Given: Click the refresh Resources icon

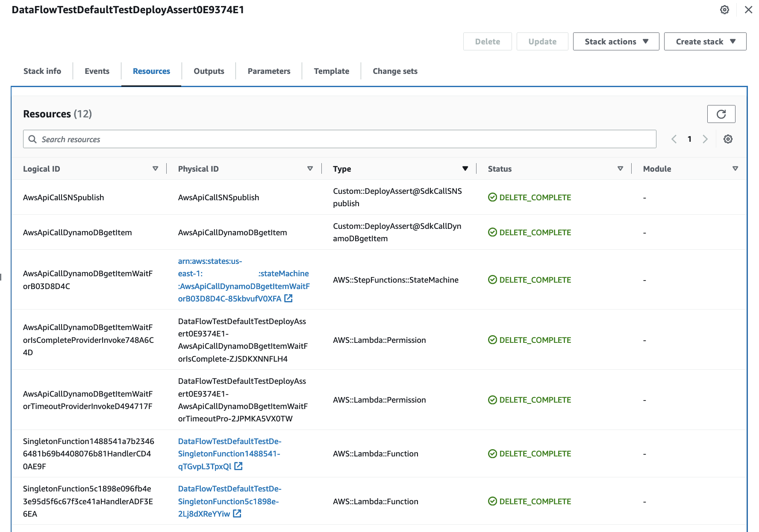Looking at the screenshot, I should coord(721,114).
